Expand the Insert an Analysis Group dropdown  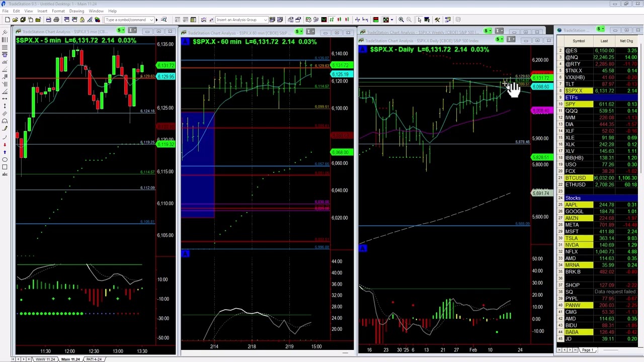tap(266, 20)
